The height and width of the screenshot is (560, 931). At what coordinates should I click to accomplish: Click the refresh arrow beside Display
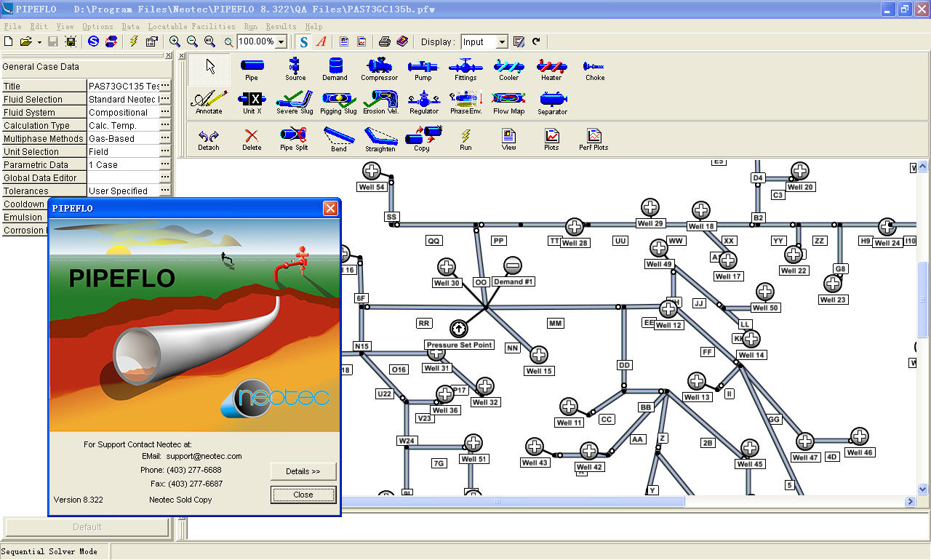tap(537, 41)
